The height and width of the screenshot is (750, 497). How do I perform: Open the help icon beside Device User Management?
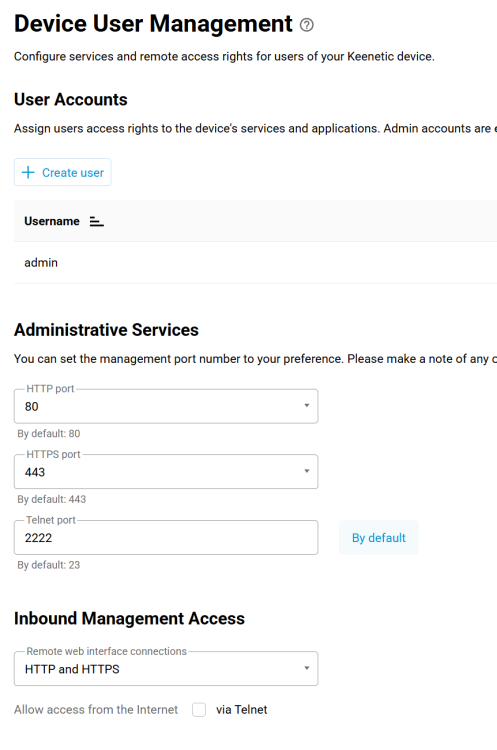pos(307,25)
